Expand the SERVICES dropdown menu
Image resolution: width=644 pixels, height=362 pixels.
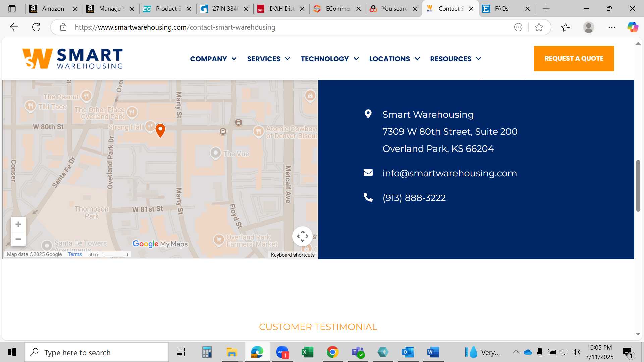269,59
